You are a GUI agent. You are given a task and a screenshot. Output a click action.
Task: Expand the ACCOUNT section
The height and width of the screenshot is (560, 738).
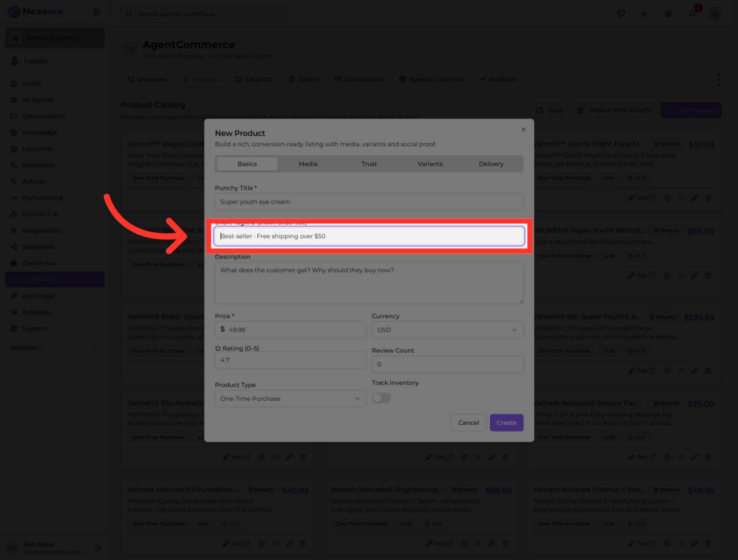pos(55,348)
